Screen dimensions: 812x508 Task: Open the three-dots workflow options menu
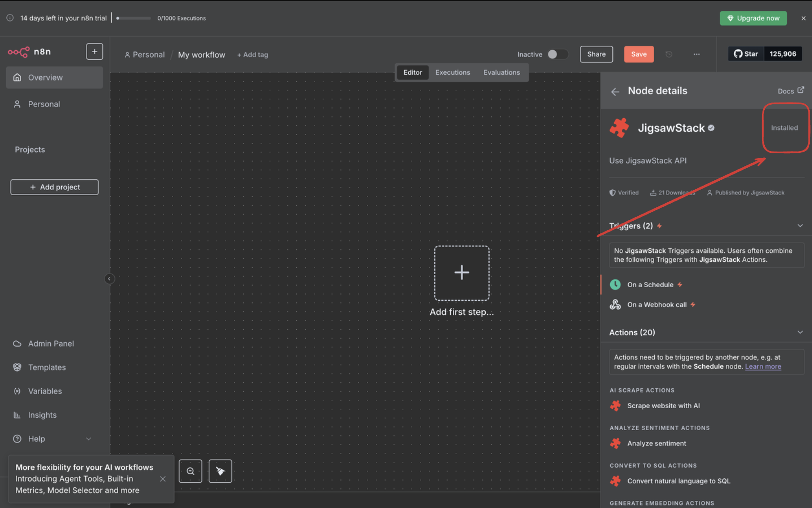pyautogui.click(x=696, y=54)
